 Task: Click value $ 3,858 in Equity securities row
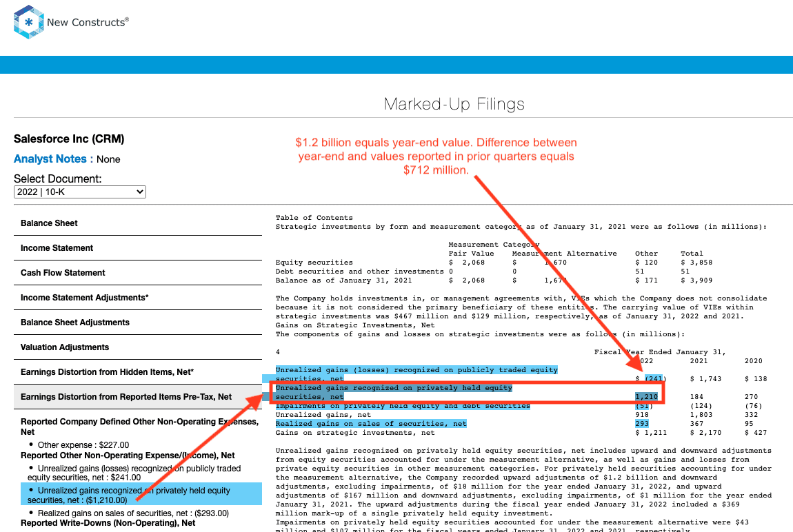pyautogui.click(x=696, y=263)
